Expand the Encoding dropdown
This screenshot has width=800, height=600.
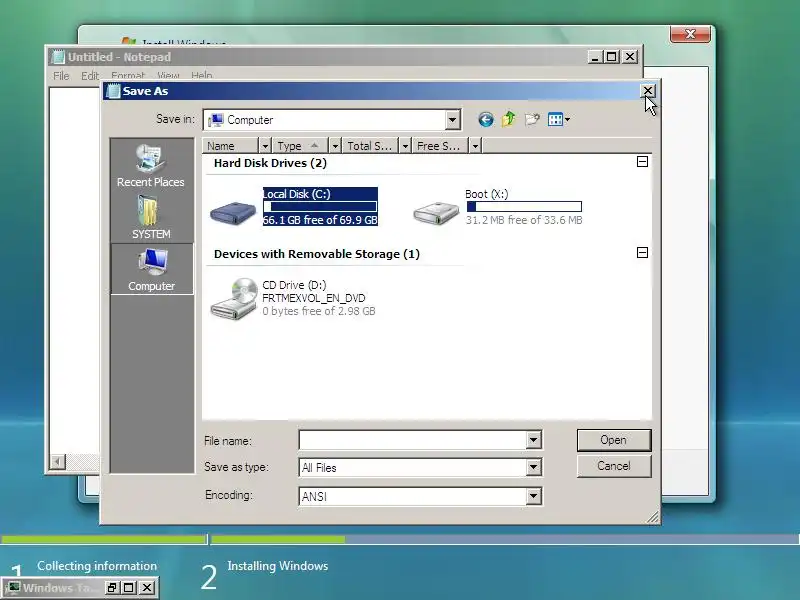(x=533, y=496)
